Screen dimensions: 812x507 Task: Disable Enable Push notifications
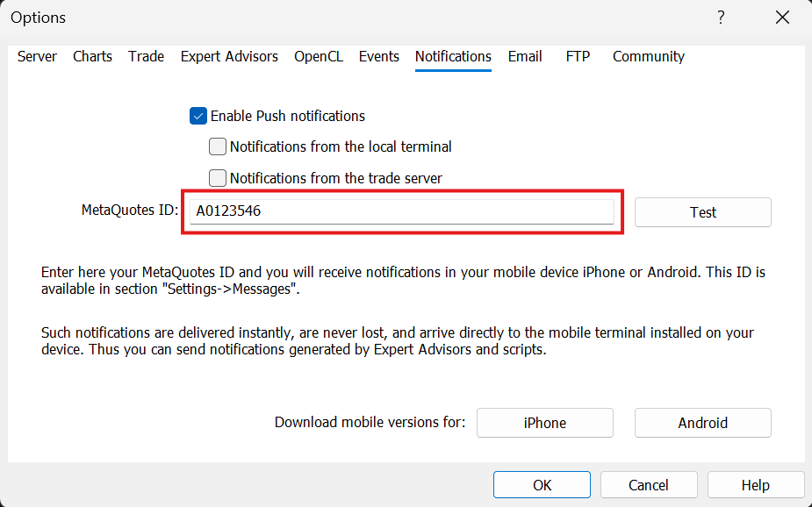click(x=198, y=115)
